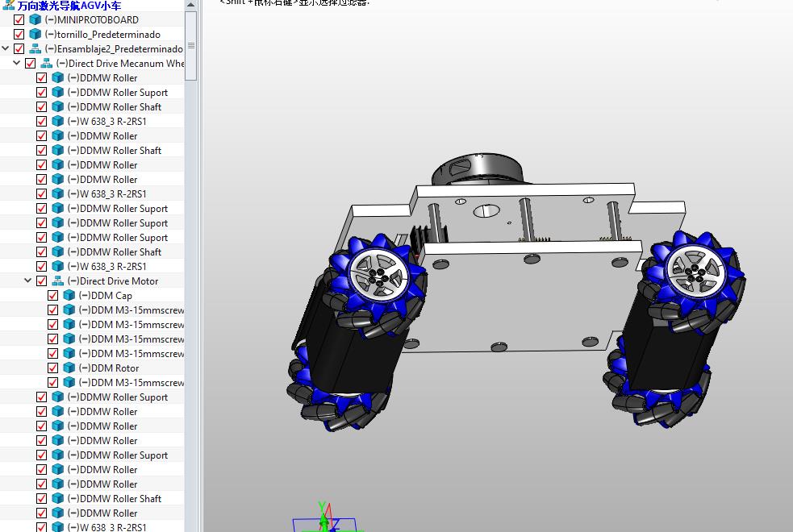The width and height of the screenshot is (793, 532).
Task: Collapse the Direct Drive Motor node
Action: 27,281
